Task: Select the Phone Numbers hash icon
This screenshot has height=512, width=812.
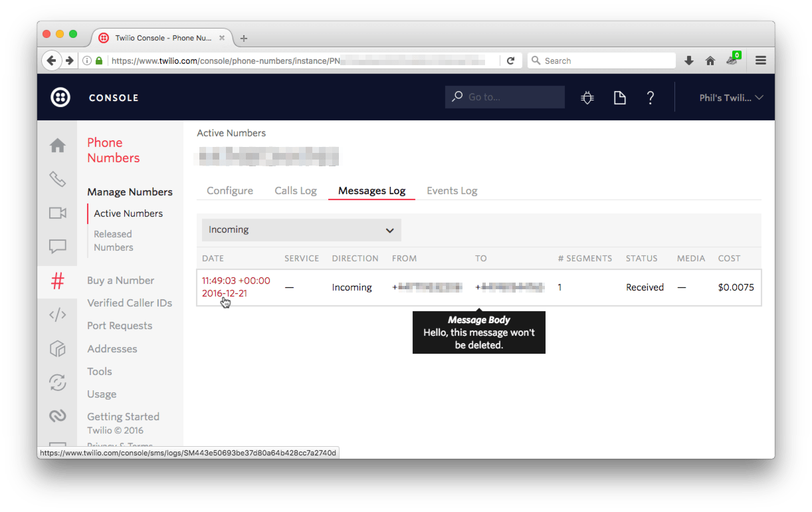Action: 58,281
